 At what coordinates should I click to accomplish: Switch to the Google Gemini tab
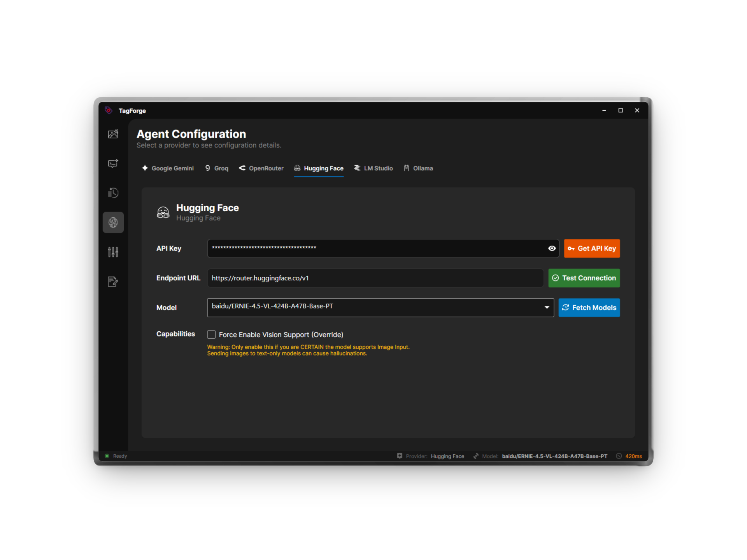point(167,168)
